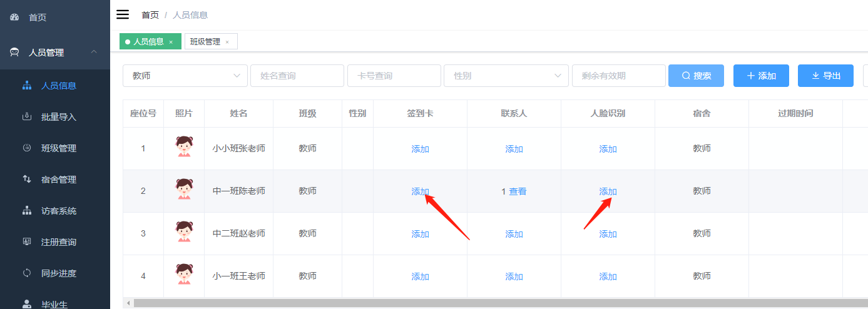The height and width of the screenshot is (309, 868).
Task: Click the 首页 dashboard icon in sidebar
Action: pyautogui.click(x=14, y=18)
